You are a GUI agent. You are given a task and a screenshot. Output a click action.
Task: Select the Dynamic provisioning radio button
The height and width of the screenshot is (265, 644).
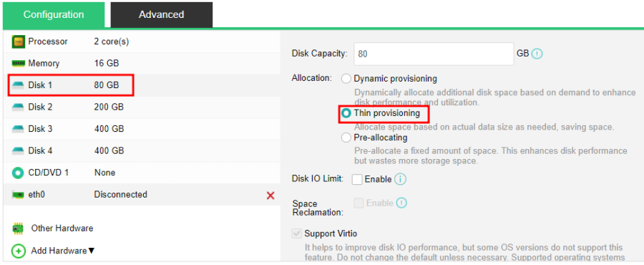pos(346,79)
